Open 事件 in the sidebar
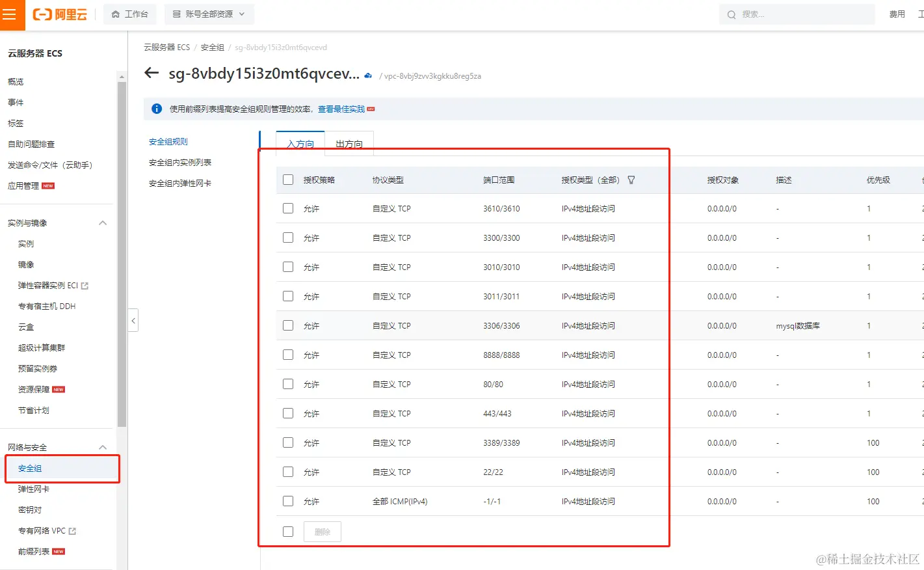The height and width of the screenshot is (570, 924). [x=16, y=103]
